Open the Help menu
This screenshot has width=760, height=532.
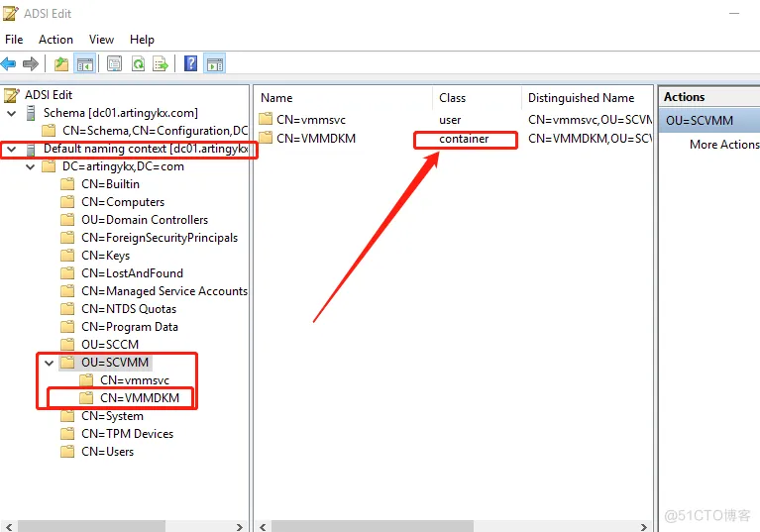click(x=142, y=40)
